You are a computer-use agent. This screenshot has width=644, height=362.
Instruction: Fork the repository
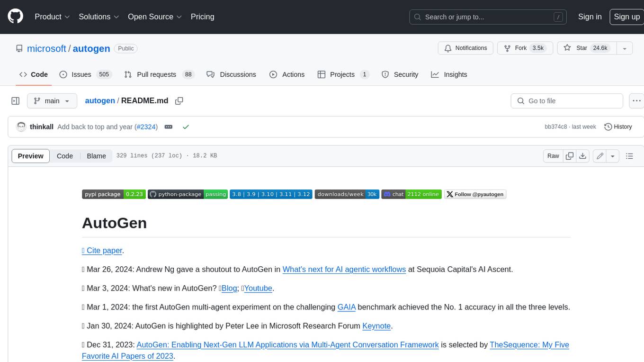[525, 48]
